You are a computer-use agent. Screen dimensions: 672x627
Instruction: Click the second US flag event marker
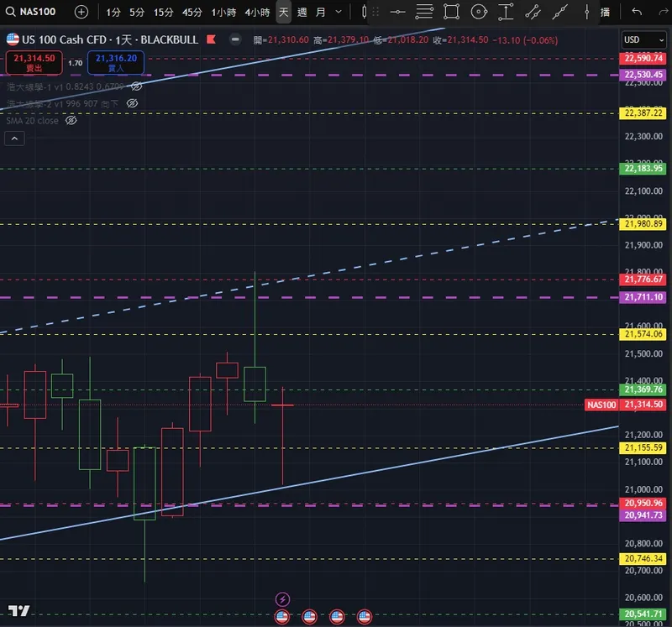[309, 617]
